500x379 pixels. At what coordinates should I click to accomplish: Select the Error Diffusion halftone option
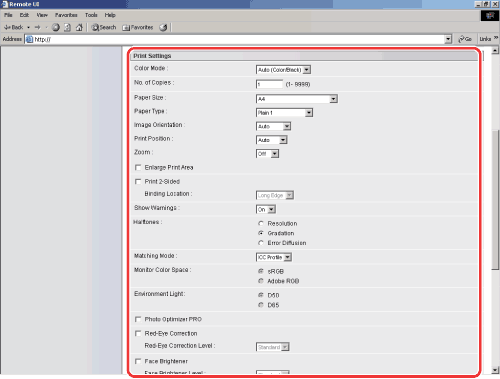[x=261, y=243]
